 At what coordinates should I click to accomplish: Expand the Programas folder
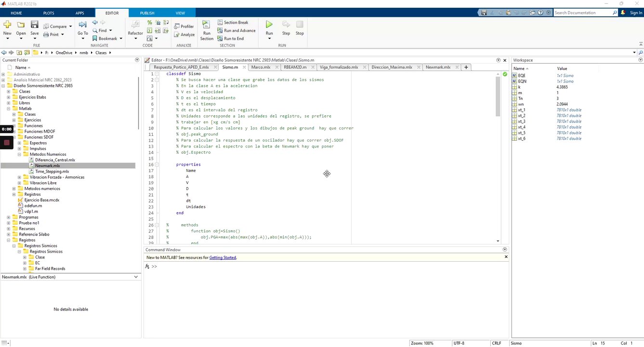pyautogui.click(x=9, y=217)
